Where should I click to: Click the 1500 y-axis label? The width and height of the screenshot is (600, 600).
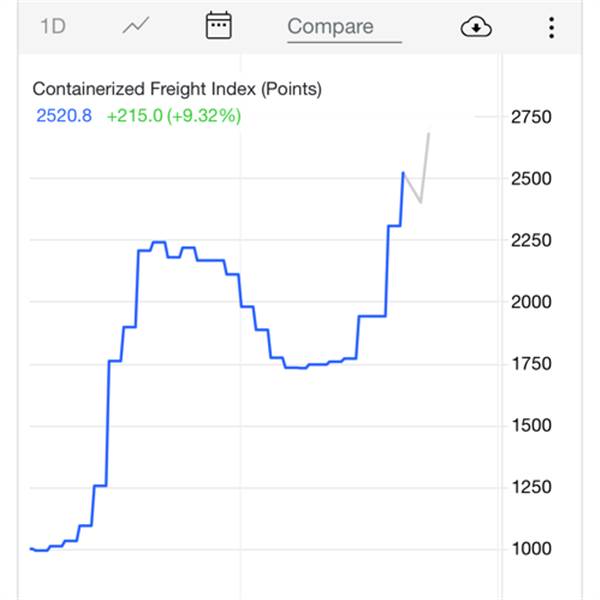coord(531,426)
